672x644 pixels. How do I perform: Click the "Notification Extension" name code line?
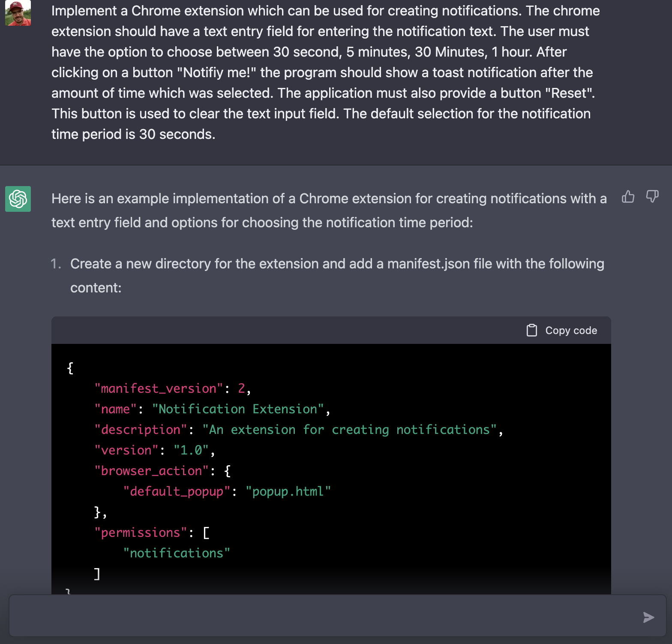(x=212, y=409)
